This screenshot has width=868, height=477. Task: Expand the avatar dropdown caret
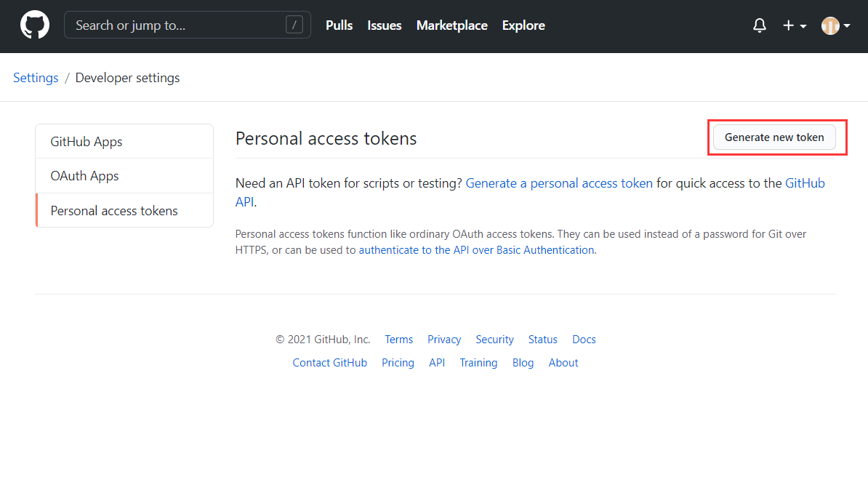848,25
